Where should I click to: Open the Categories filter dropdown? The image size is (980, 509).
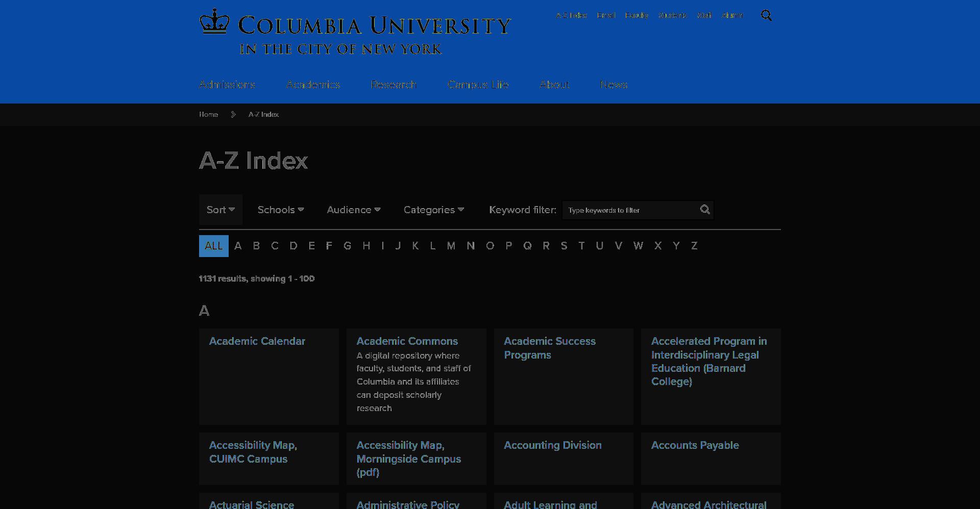pos(434,210)
